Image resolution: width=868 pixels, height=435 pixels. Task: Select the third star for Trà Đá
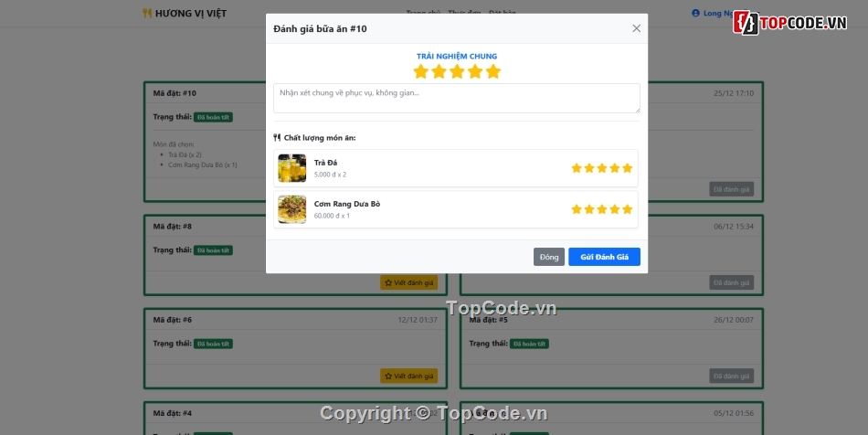(602, 167)
